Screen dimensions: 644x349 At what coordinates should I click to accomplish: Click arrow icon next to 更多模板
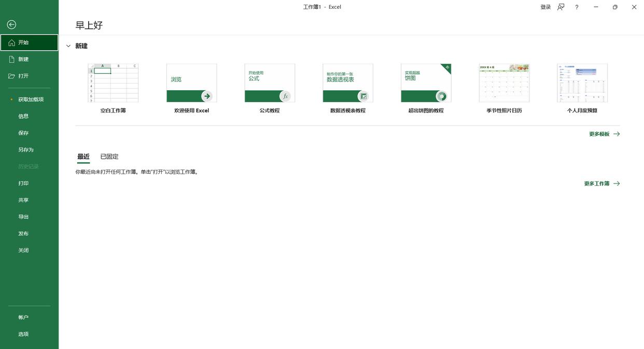617,134
